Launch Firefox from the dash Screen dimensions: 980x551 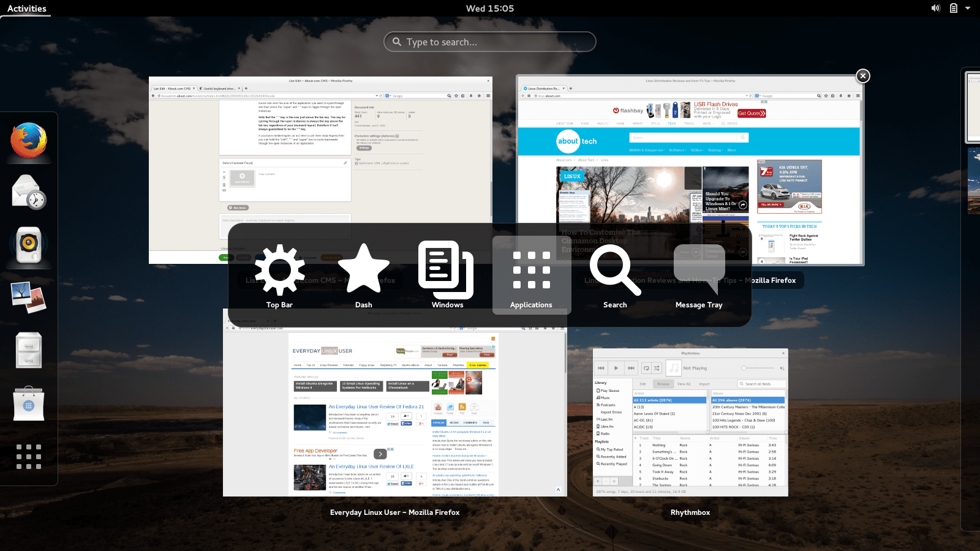(29, 140)
